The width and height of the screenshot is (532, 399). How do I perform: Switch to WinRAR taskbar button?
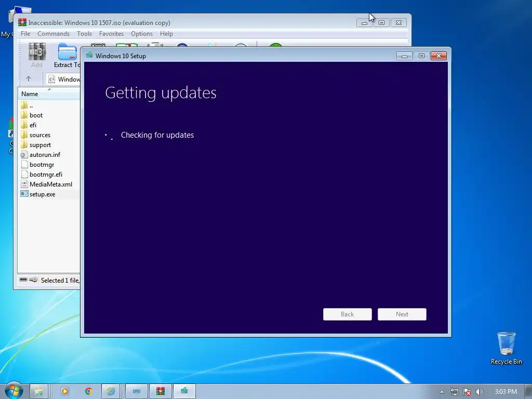click(x=161, y=392)
